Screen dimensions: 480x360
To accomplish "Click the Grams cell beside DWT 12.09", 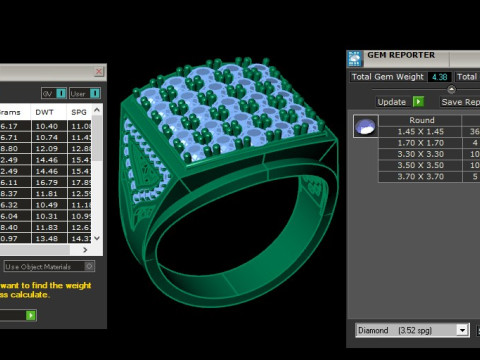I will 15,148.
